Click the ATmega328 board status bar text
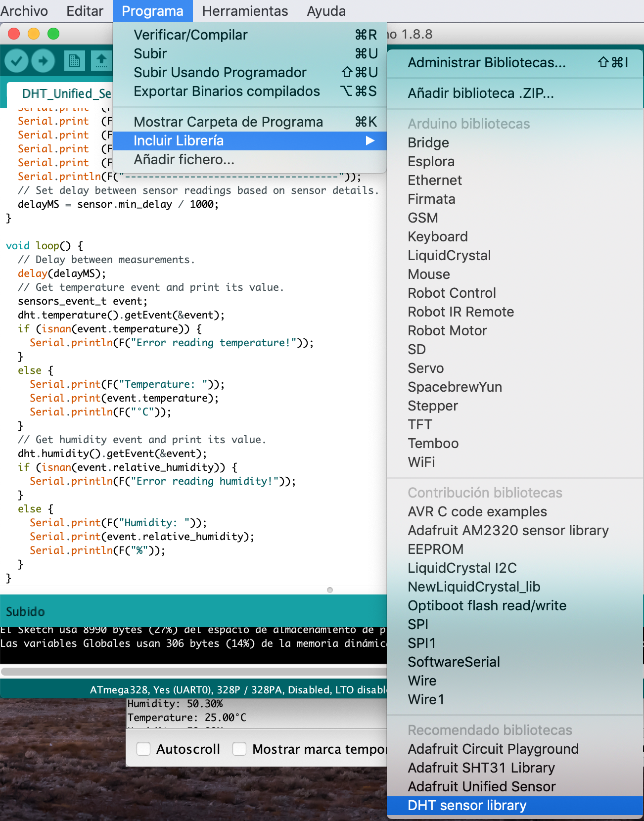Viewport: 644px width, 821px height. (238, 690)
